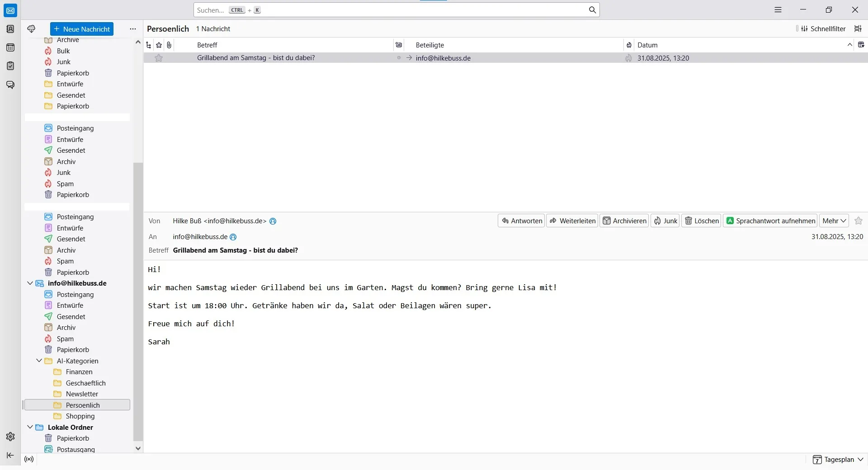
Task: Collapse the Lokale Ordner tree
Action: pyautogui.click(x=30, y=427)
